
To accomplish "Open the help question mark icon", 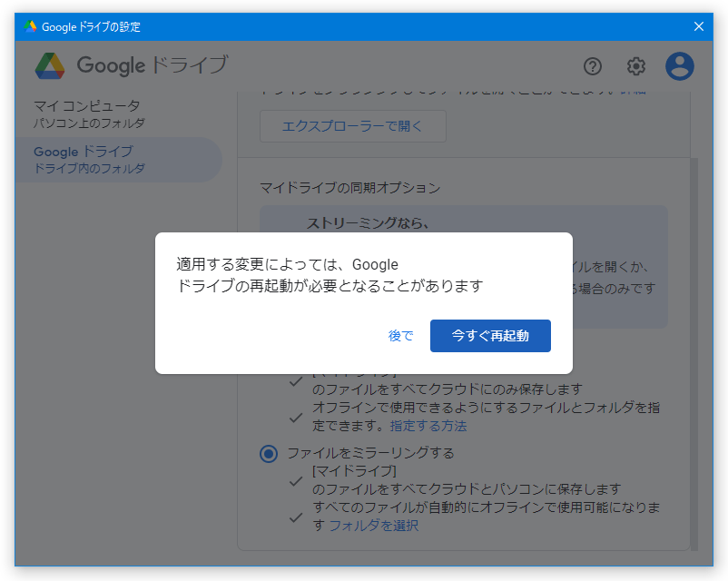I will 593,66.
